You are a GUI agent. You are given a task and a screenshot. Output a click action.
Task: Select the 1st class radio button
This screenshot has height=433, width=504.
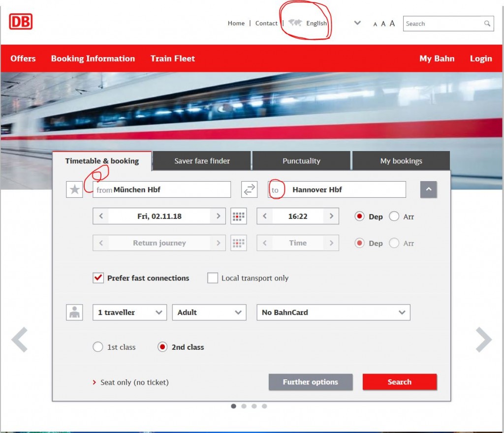[98, 347]
